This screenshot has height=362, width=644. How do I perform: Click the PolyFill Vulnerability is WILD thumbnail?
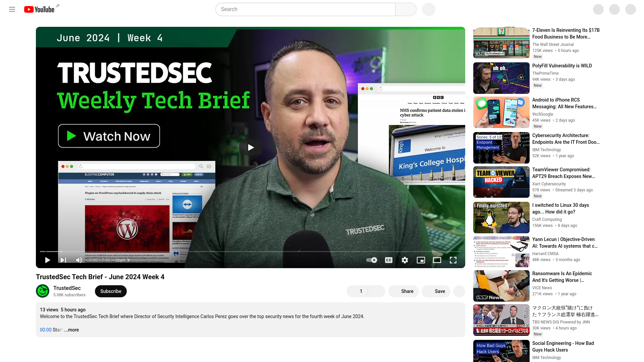click(501, 77)
